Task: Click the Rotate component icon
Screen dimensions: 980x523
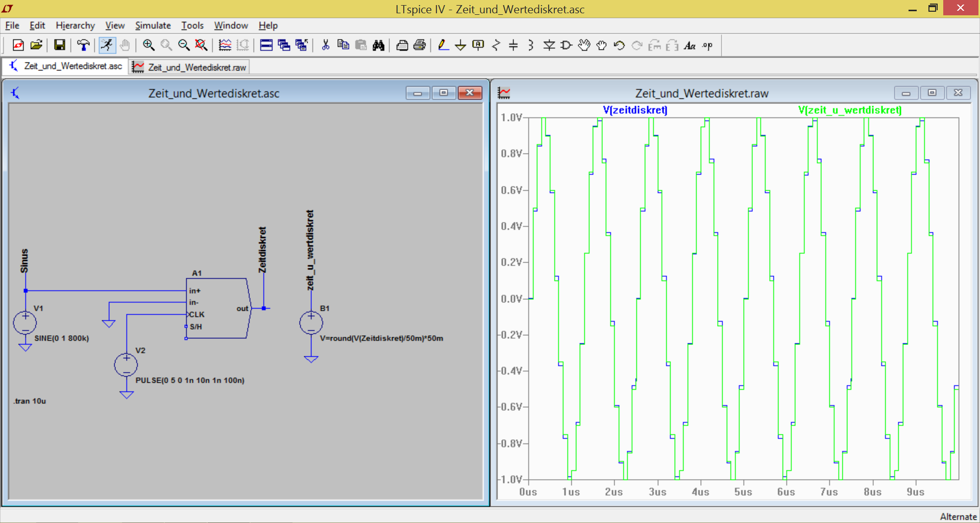Action: (x=655, y=45)
